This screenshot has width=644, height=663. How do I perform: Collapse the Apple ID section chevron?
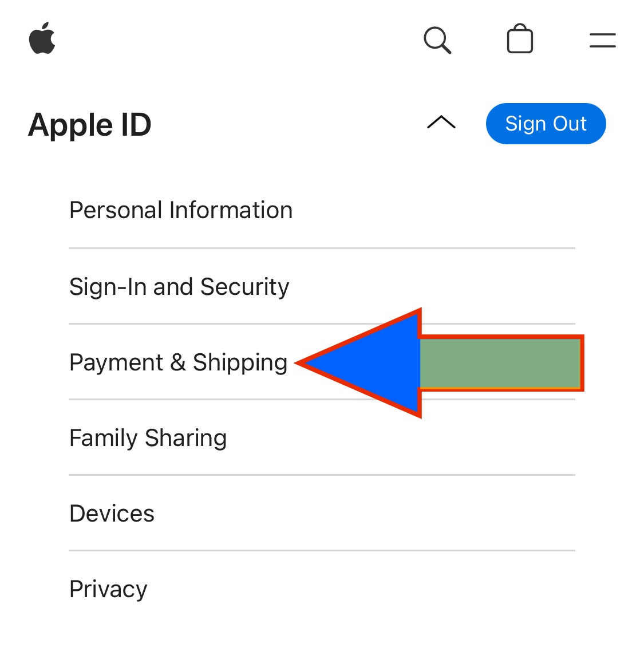coord(441,122)
